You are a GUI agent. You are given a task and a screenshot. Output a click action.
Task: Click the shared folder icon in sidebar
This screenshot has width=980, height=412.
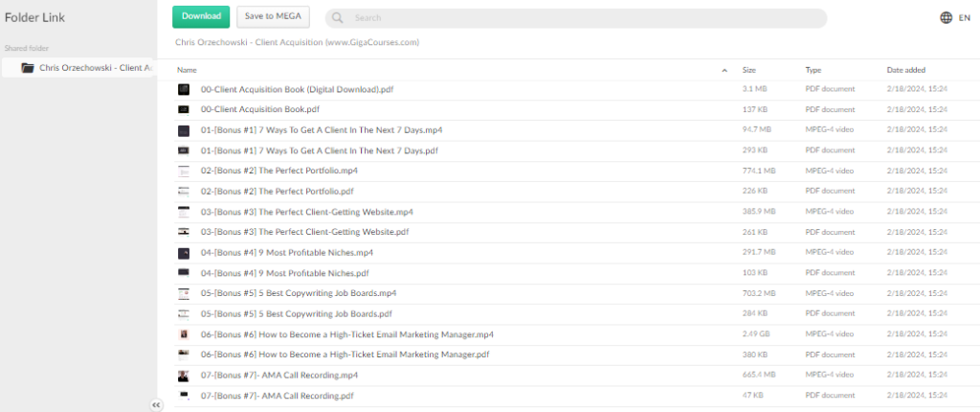[28, 68]
